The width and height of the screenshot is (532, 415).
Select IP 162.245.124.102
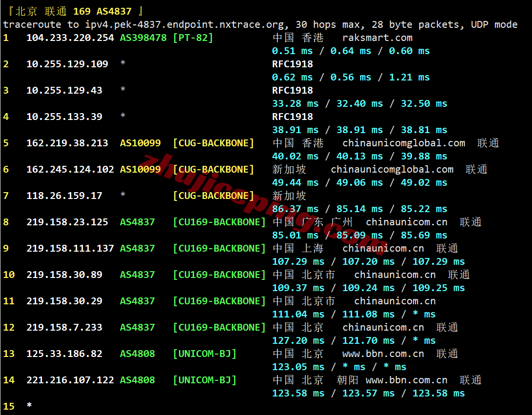[70, 169]
